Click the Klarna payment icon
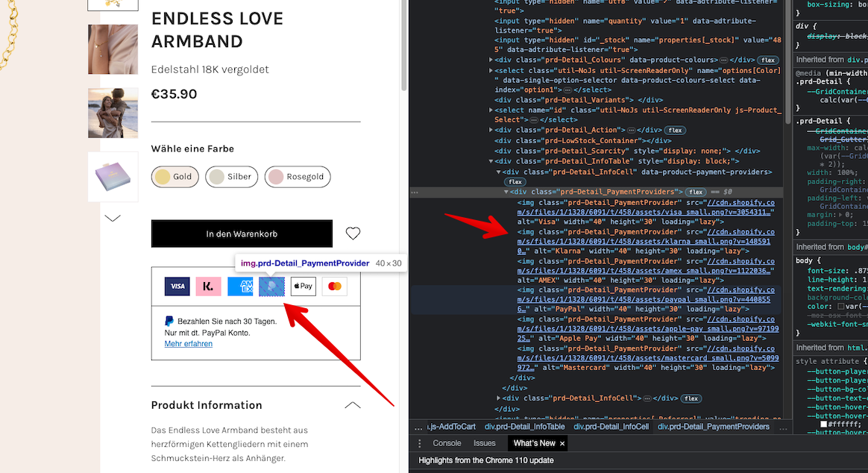Screen dimensions: 868x473 (209, 286)
